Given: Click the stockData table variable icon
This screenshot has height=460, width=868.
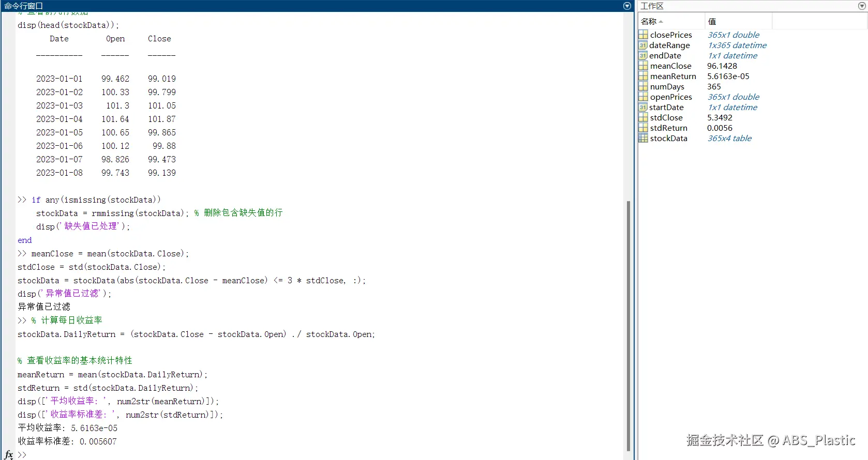Looking at the screenshot, I should pos(643,138).
